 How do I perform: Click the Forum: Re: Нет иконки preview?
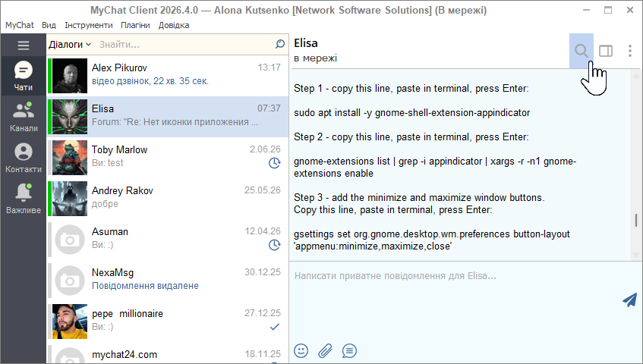tap(175, 122)
